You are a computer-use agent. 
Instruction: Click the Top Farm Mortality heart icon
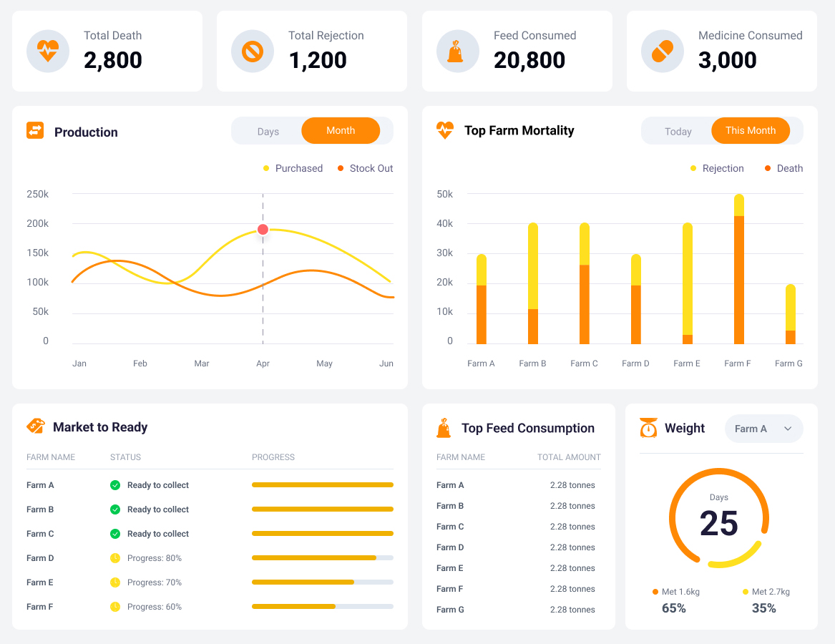coord(444,130)
